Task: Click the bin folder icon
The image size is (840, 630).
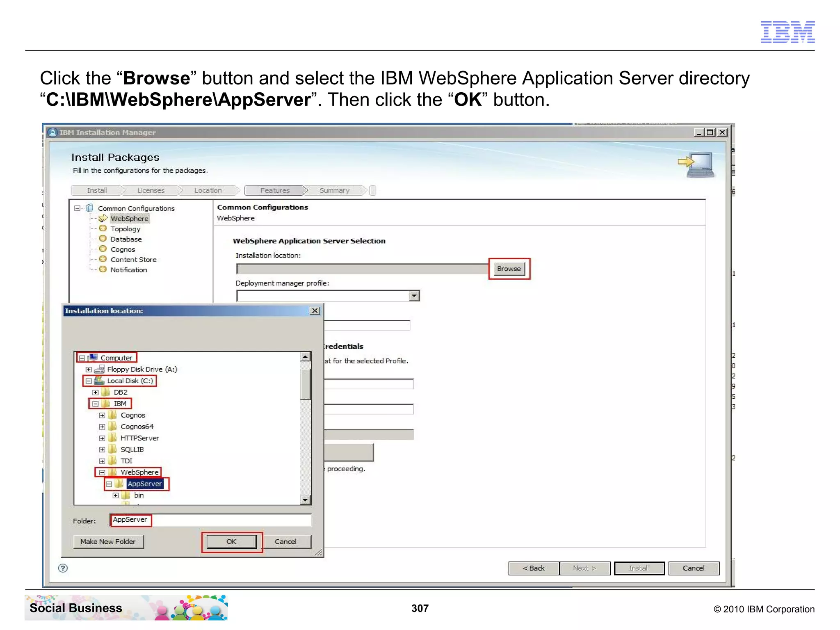Action: coord(126,495)
